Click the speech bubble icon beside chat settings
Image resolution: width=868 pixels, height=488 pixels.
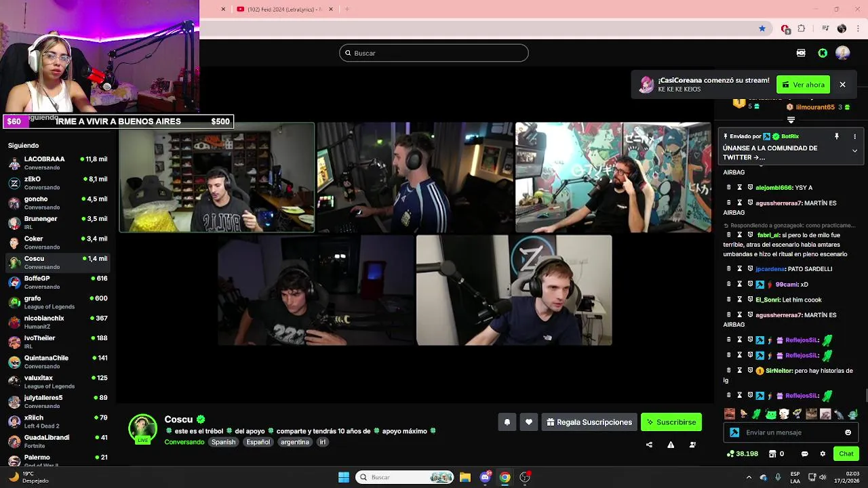pyautogui.click(x=804, y=453)
